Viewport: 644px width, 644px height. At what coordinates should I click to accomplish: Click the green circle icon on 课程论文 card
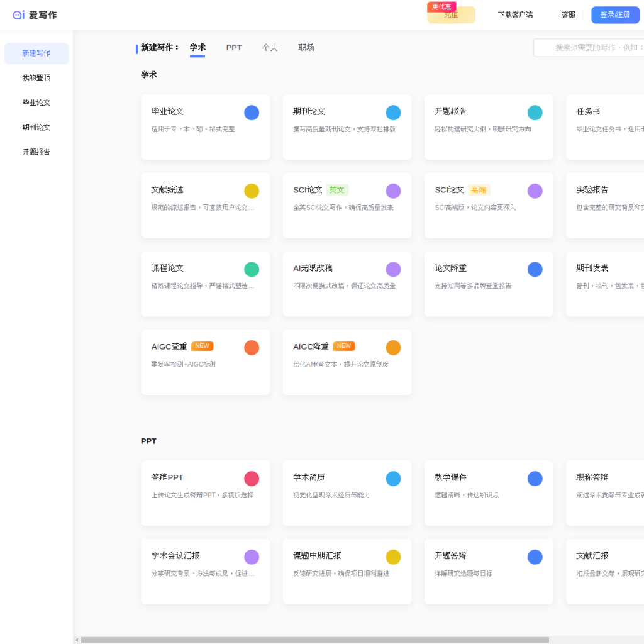coord(252,269)
